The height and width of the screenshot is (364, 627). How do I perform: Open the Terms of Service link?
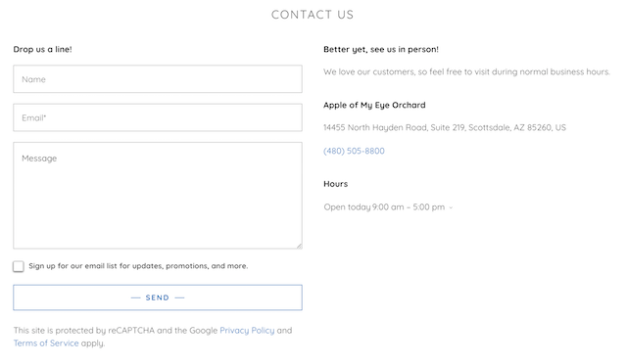pos(46,343)
